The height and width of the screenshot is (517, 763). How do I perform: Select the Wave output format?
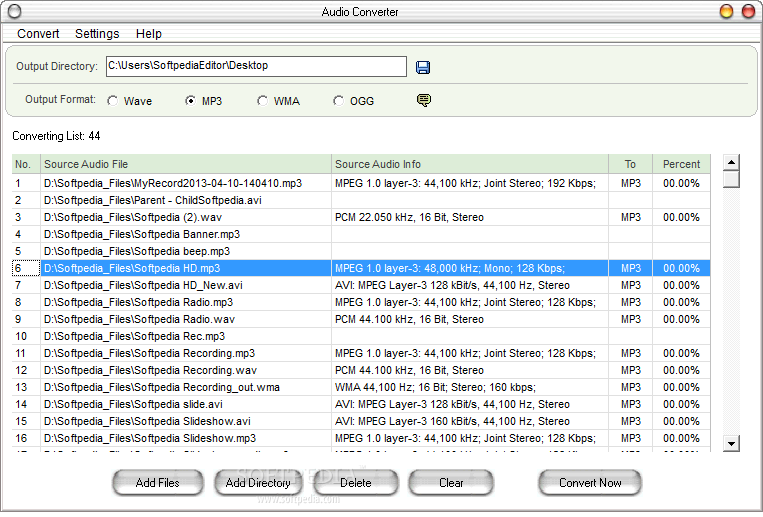point(113,101)
